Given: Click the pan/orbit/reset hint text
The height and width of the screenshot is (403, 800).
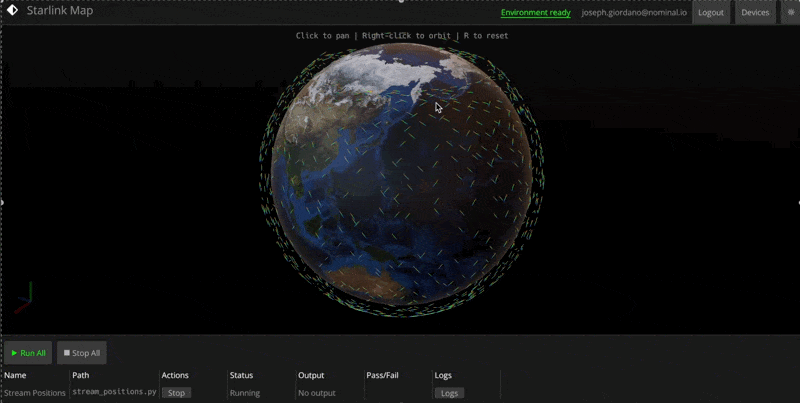Looking at the screenshot, I should [402, 35].
